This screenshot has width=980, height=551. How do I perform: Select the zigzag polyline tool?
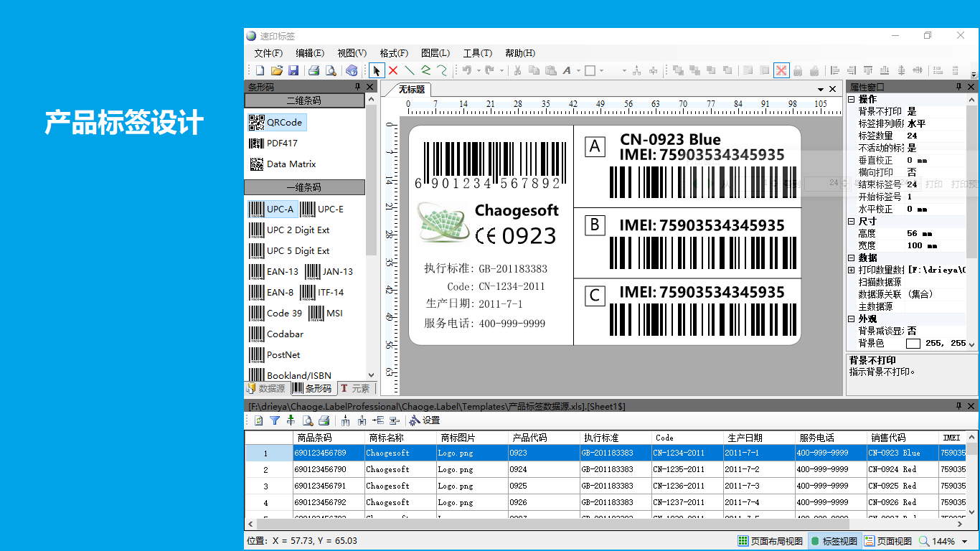425,70
